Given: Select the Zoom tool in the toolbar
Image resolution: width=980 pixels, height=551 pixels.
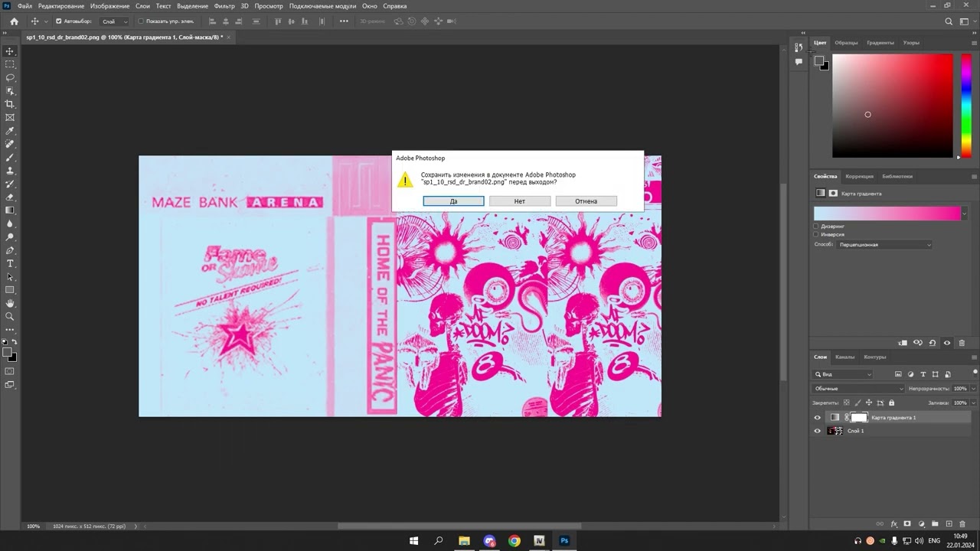Looking at the screenshot, I should (10, 316).
